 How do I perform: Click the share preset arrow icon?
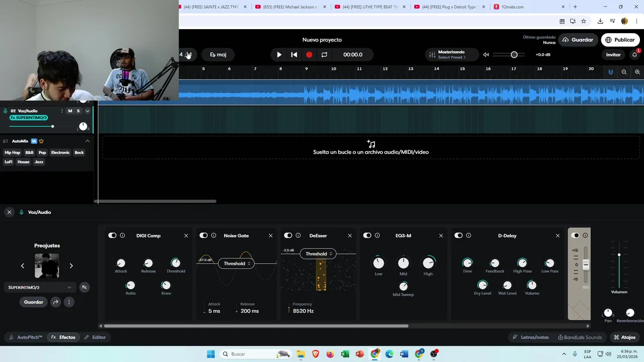[x=56, y=302]
